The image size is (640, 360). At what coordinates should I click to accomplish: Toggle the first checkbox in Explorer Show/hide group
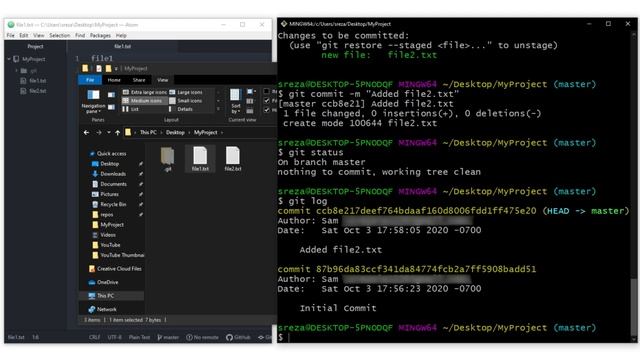(x=267, y=91)
